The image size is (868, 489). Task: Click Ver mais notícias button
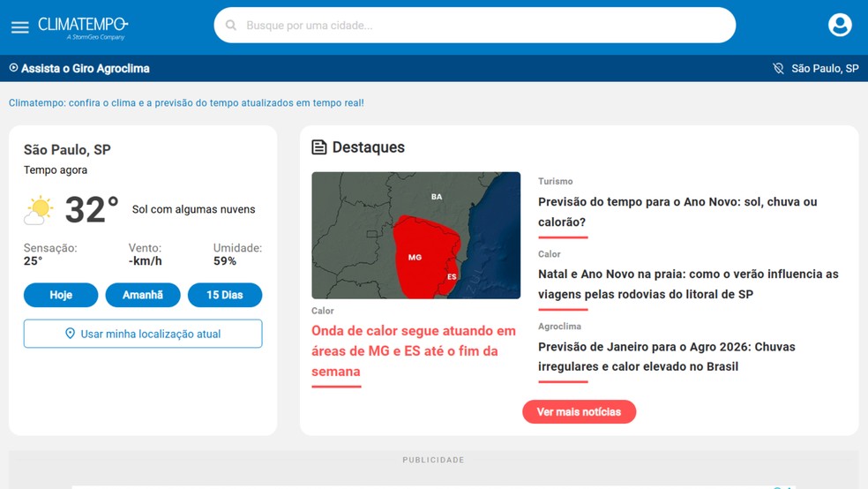[x=579, y=412]
